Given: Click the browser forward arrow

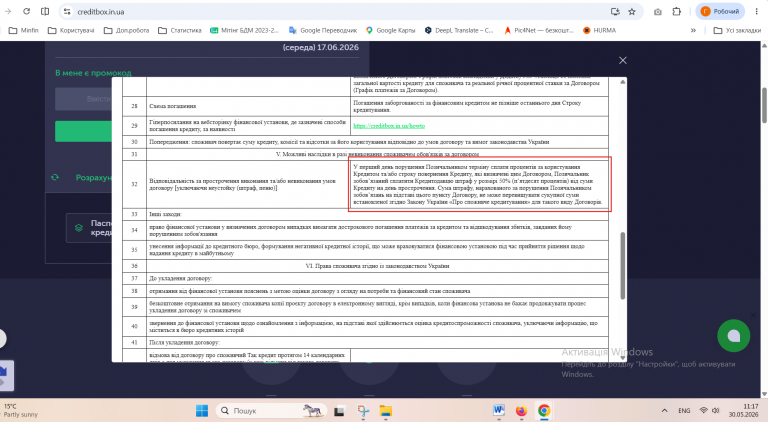Looking at the screenshot, I should tap(8, 11).
